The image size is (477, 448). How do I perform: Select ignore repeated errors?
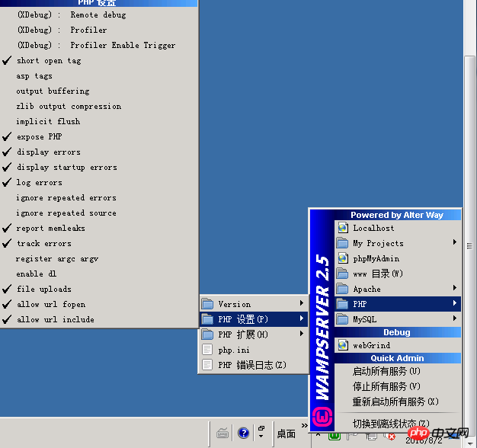pos(99,197)
